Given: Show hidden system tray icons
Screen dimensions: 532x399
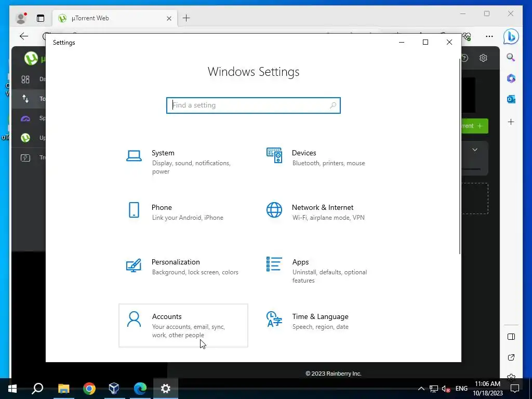Looking at the screenshot, I should [x=421, y=389].
